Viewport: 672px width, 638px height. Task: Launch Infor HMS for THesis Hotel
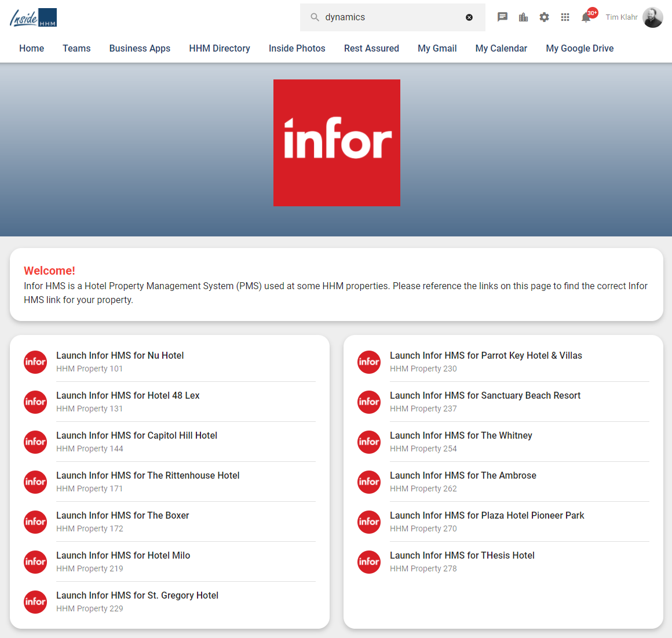462,555
